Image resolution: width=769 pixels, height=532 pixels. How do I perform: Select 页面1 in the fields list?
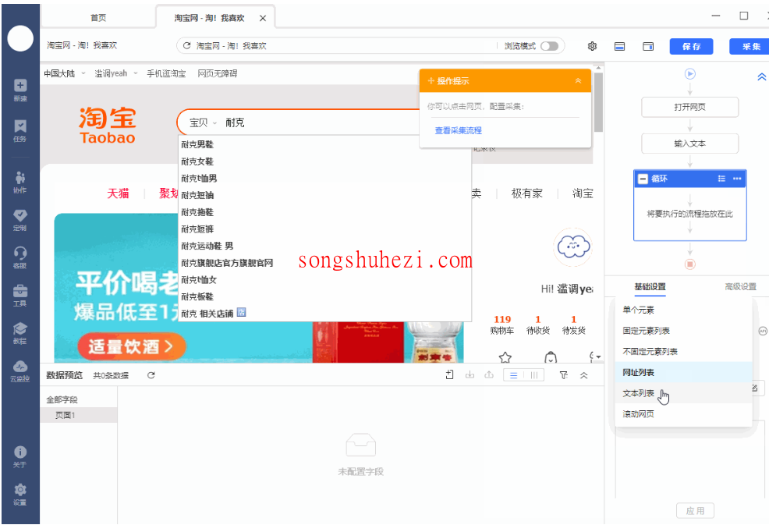pyautogui.click(x=79, y=415)
